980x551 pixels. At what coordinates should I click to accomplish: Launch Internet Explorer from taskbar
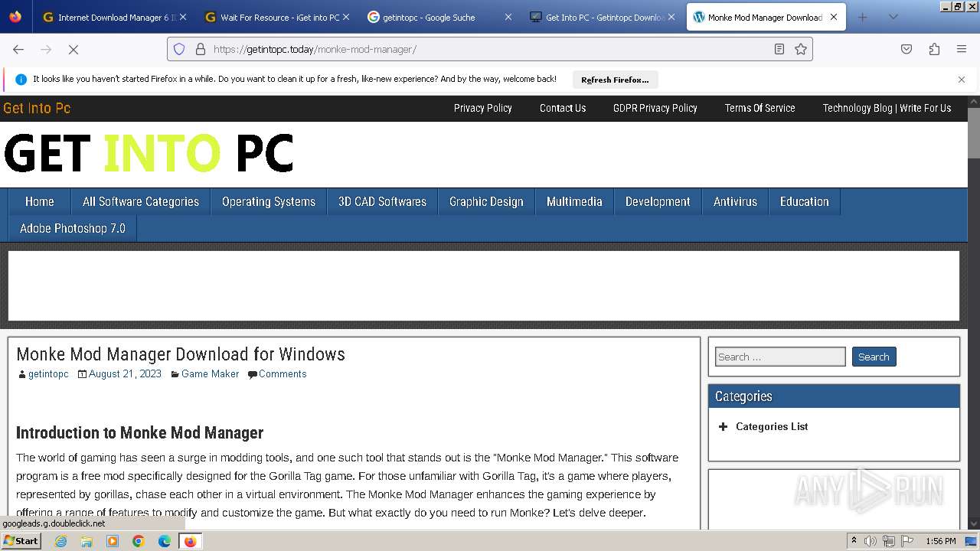point(60,541)
